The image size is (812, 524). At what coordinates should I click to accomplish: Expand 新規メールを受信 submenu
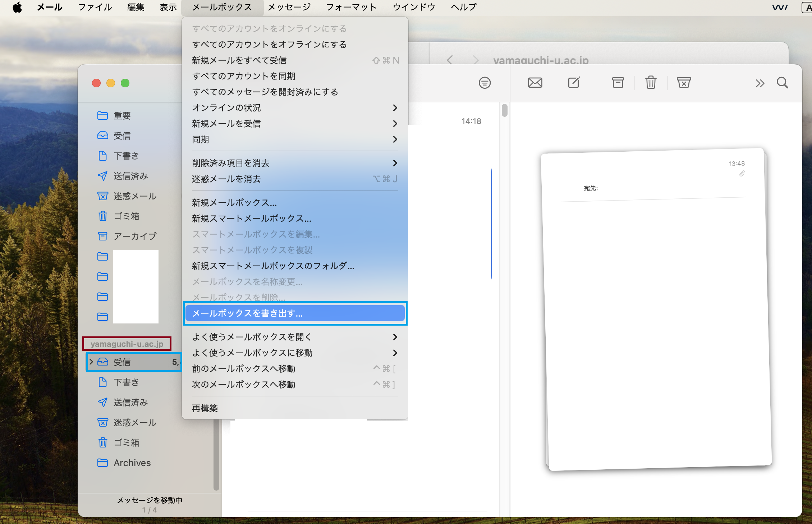coord(295,124)
